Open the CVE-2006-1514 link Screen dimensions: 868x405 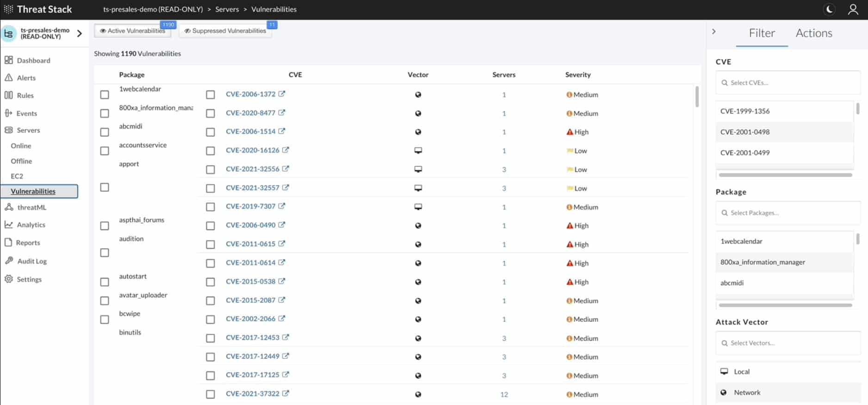pyautogui.click(x=251, y=131)
